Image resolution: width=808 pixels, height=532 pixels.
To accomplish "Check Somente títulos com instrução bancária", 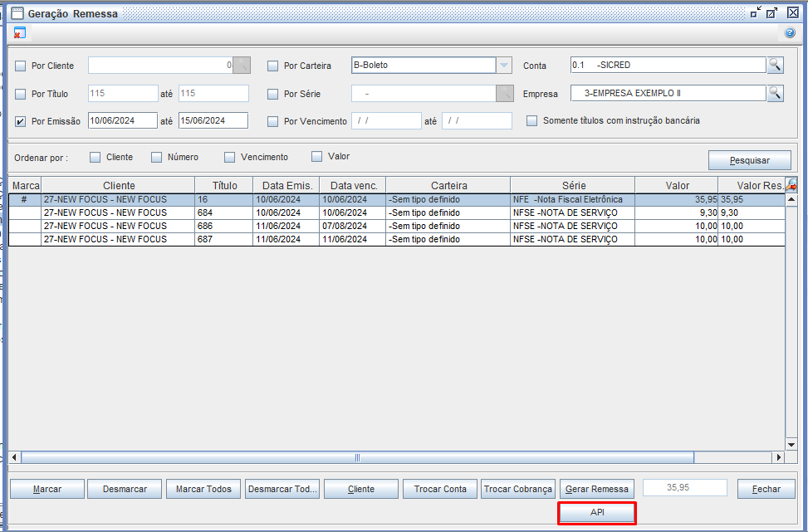I will (531, 121).
